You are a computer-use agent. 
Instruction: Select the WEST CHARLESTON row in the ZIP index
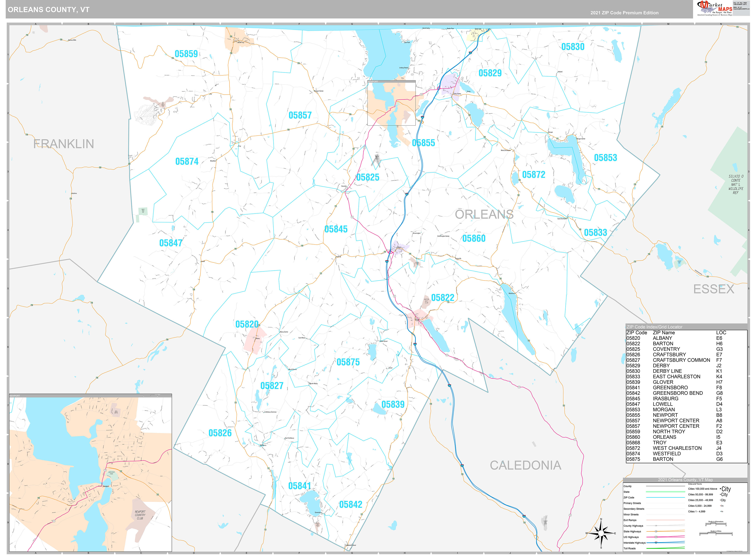(686, 448)
